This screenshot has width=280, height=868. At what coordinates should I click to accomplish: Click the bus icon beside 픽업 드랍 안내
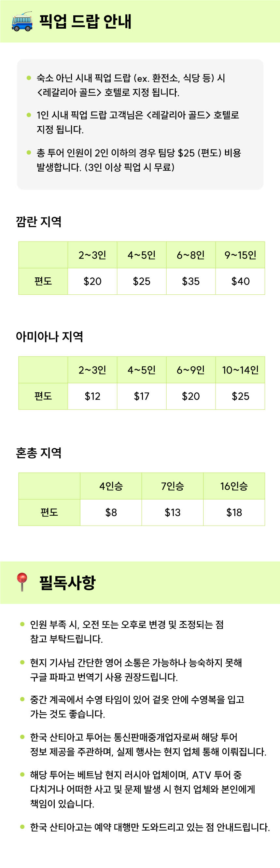click(x=22, y=21)
